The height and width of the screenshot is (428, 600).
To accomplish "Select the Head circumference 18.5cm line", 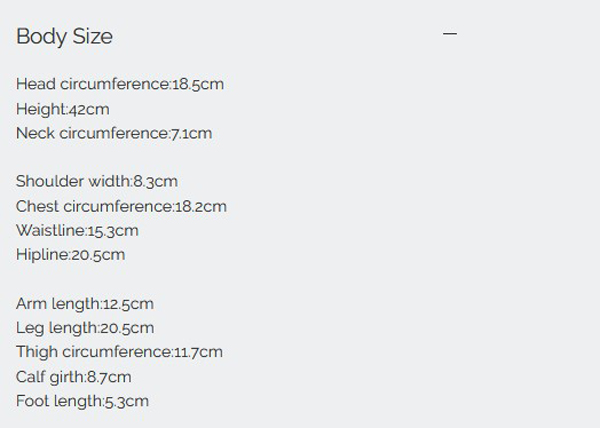I will tap(120, 84).
